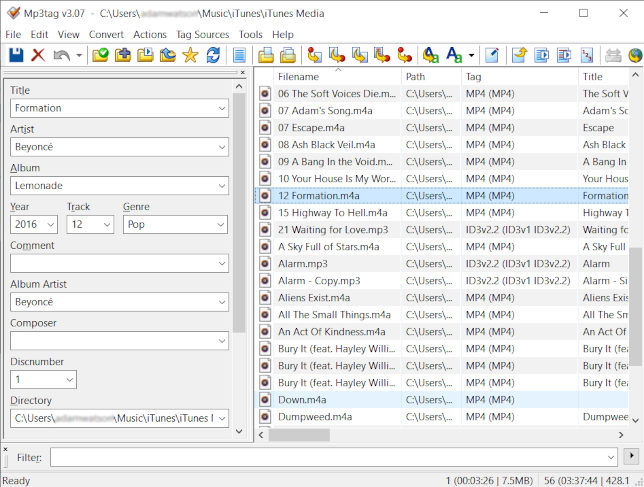Open the Tag Sources menu
The width and height of the screenshot is (644, 487).
coord(202,34)
